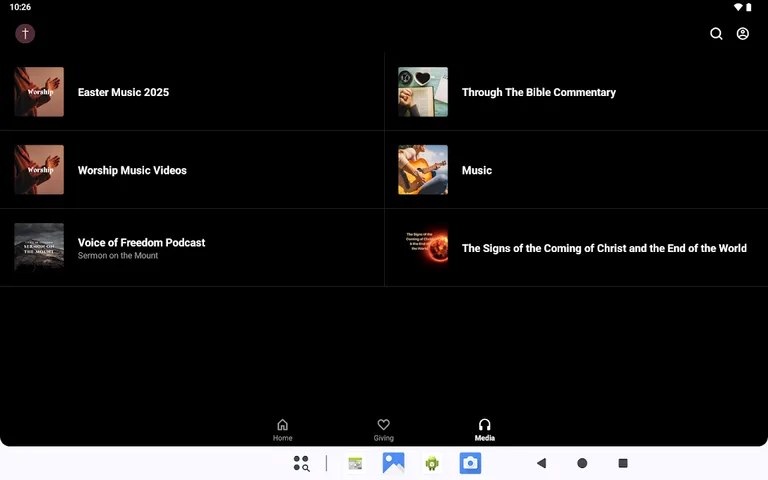
Task: Launch the calendar app in taskbar
Action: click(x=355, y=463)
